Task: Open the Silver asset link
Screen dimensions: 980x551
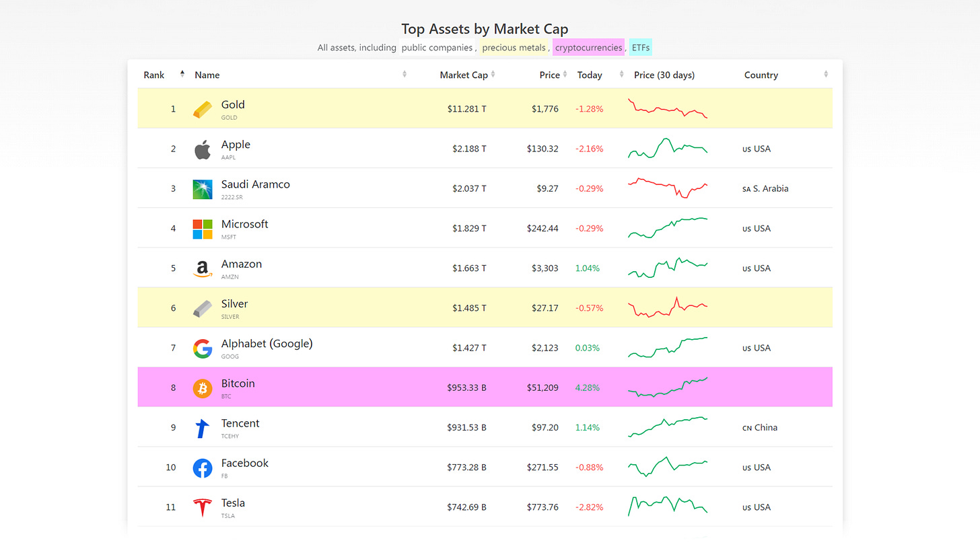Action: 234,303
